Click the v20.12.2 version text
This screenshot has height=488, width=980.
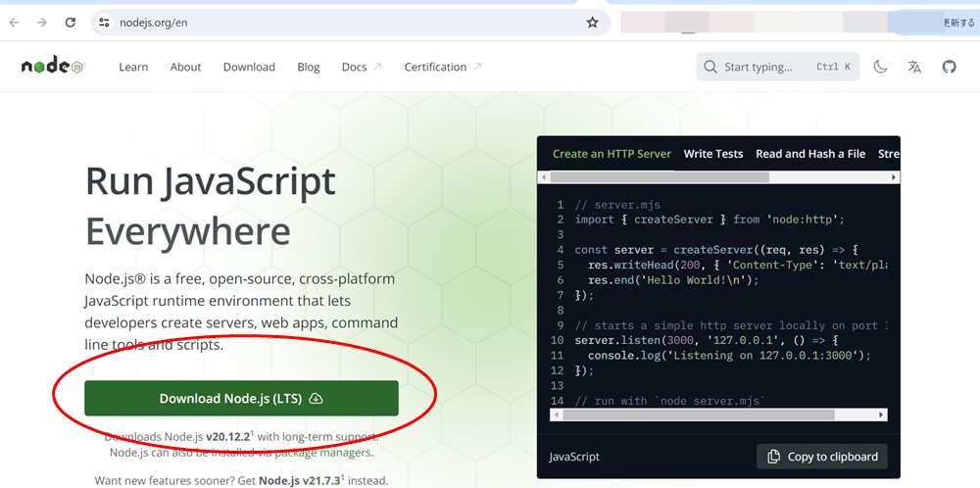point(228,436)
